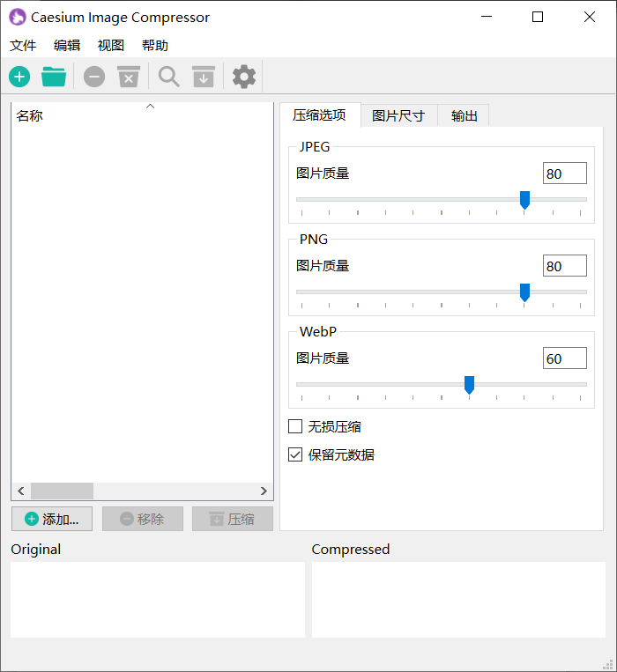Click the JPEG quality slider handle
The height and width of the screenshot is (672, 617).
524,200
